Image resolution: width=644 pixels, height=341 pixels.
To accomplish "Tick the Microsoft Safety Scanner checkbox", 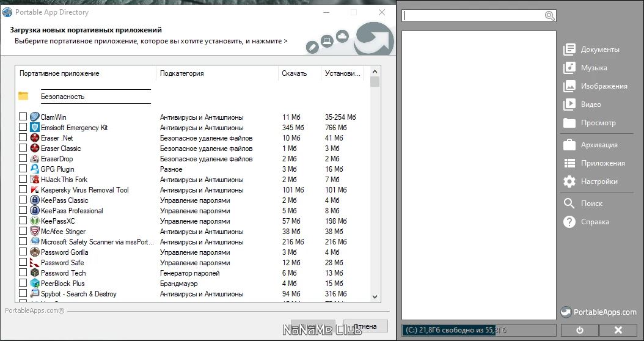I will (23, 241).
